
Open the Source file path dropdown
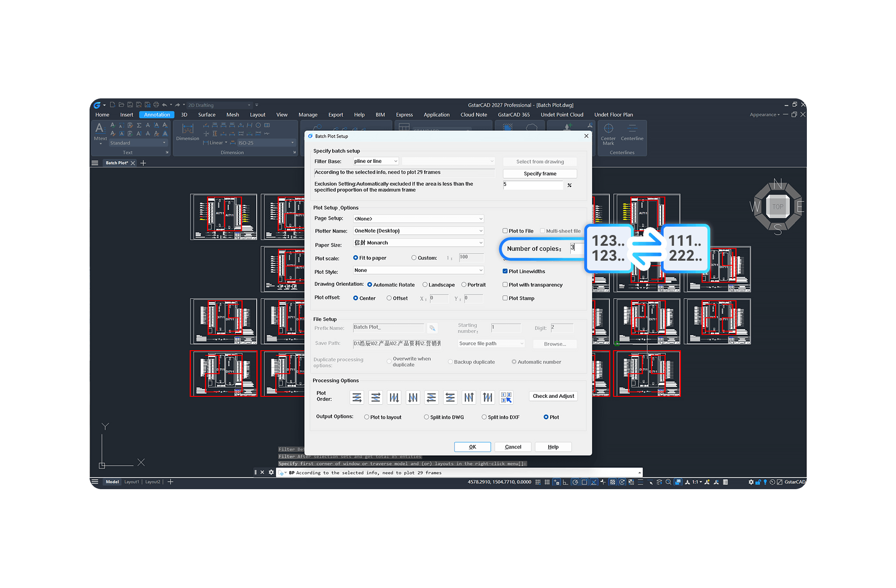[x=491, y=344]
